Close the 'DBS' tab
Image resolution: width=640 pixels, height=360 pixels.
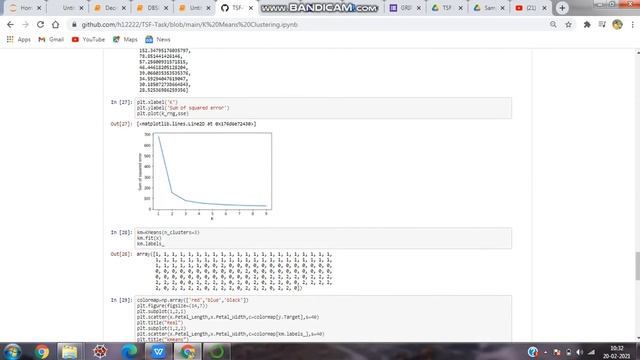166,8
